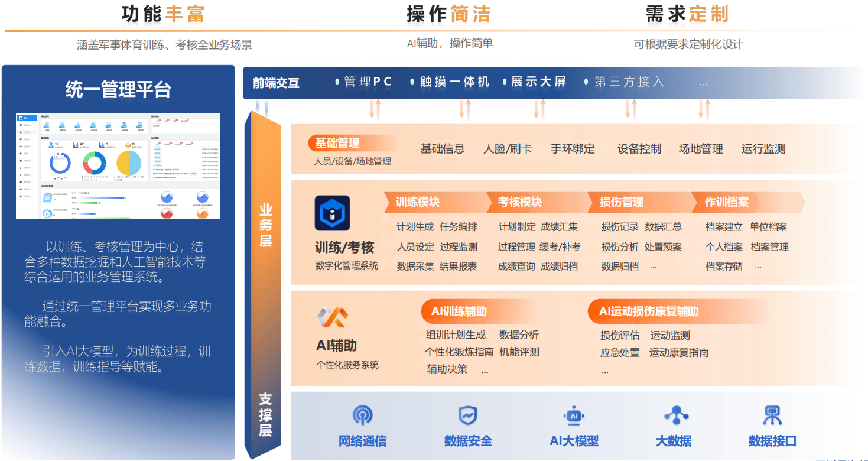Open the 考核模块 arrow tab

[520, 202]
